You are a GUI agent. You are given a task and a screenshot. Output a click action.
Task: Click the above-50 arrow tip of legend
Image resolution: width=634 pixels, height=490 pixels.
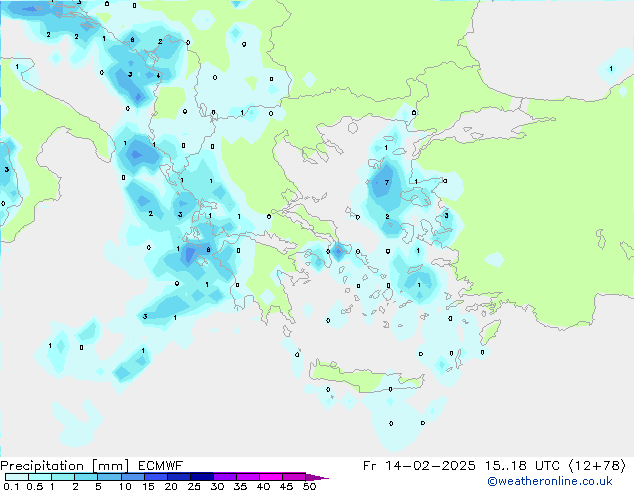(x=317, y=478)
